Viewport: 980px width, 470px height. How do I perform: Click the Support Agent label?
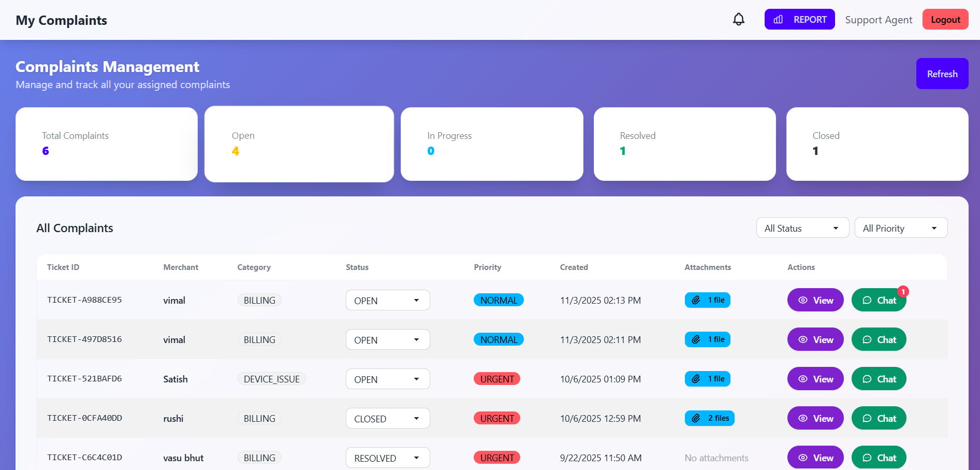(x=879, y=19)
